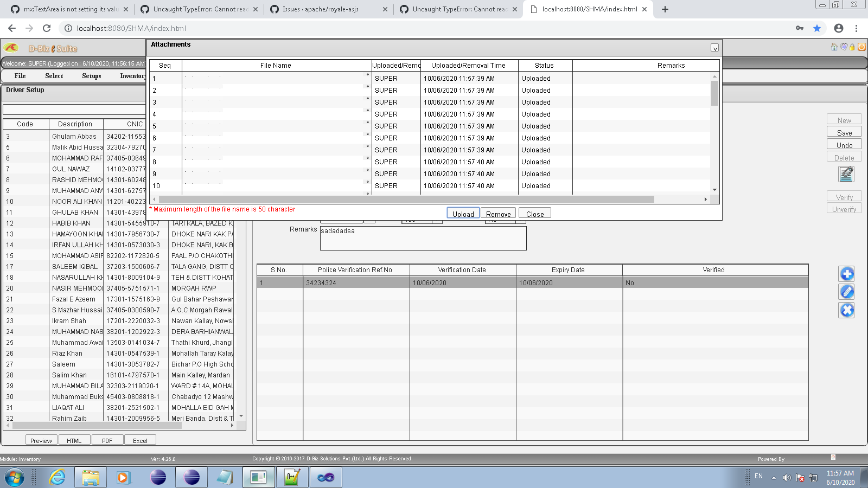
Task: Add a new police verification row
Action: coord(847,274)
